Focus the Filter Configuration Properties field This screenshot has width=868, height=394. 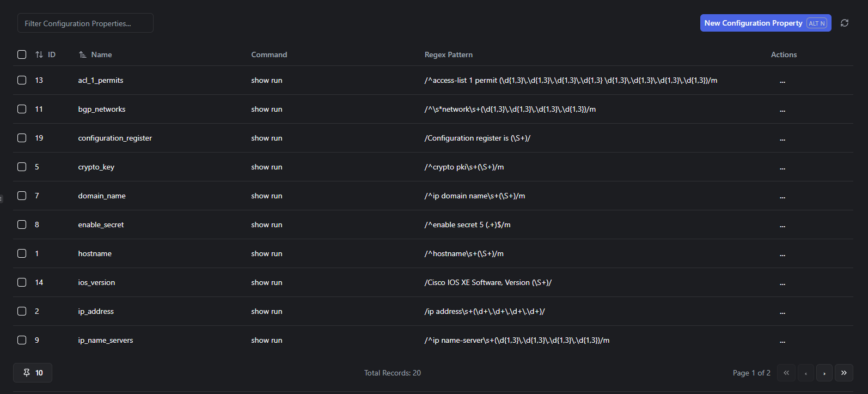85,23
